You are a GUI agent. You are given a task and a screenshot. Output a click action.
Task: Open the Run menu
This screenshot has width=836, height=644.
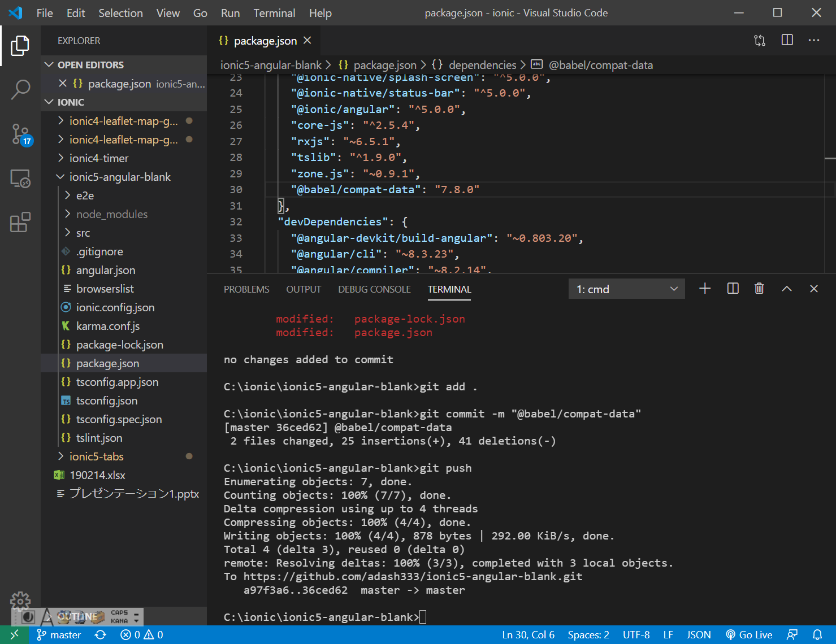pyautogui.click(x=230, y=13)
